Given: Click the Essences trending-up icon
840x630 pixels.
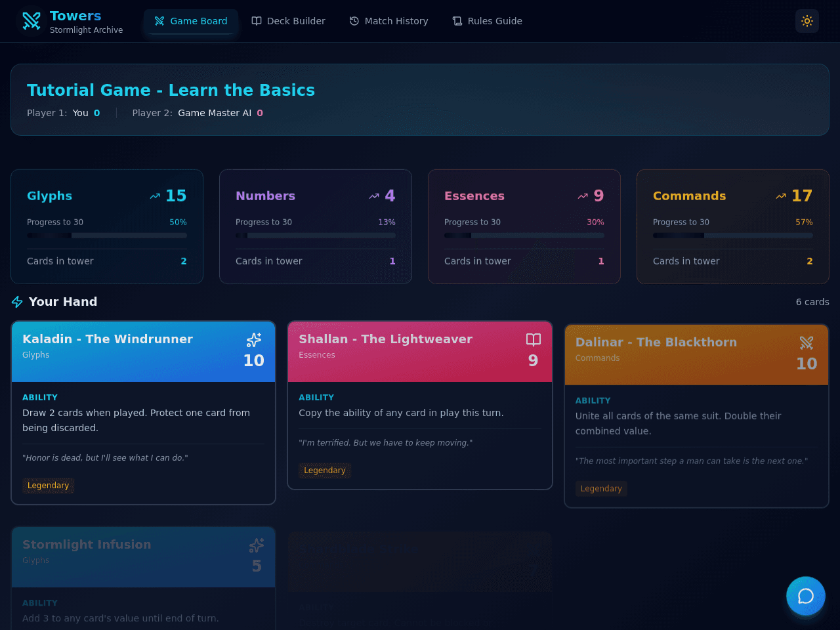Looking at the screenshot, I should coord(583,196).
